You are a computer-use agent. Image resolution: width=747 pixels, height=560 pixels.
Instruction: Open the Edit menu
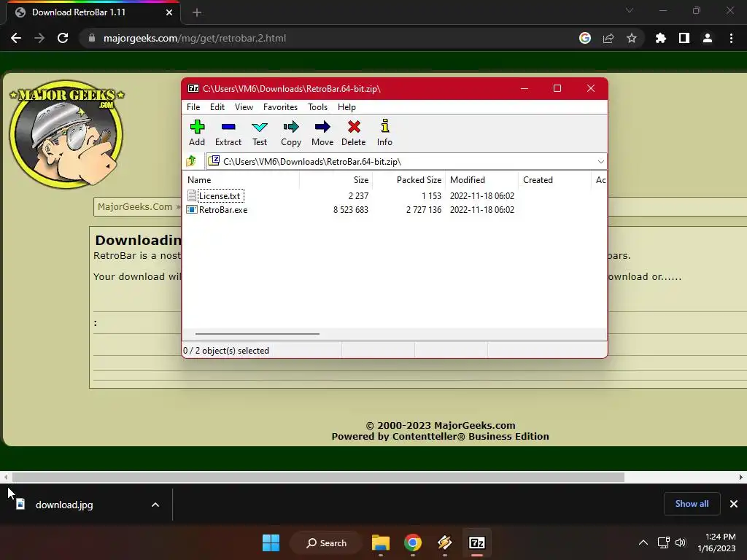217,107
